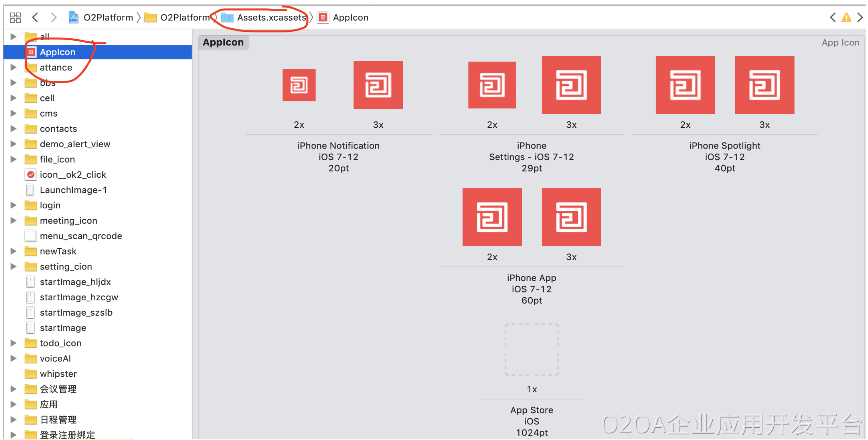This screenshot has height=440, width=868.
Task: Select the LaunchImage-1 asset
Action: tap(73, 190)
